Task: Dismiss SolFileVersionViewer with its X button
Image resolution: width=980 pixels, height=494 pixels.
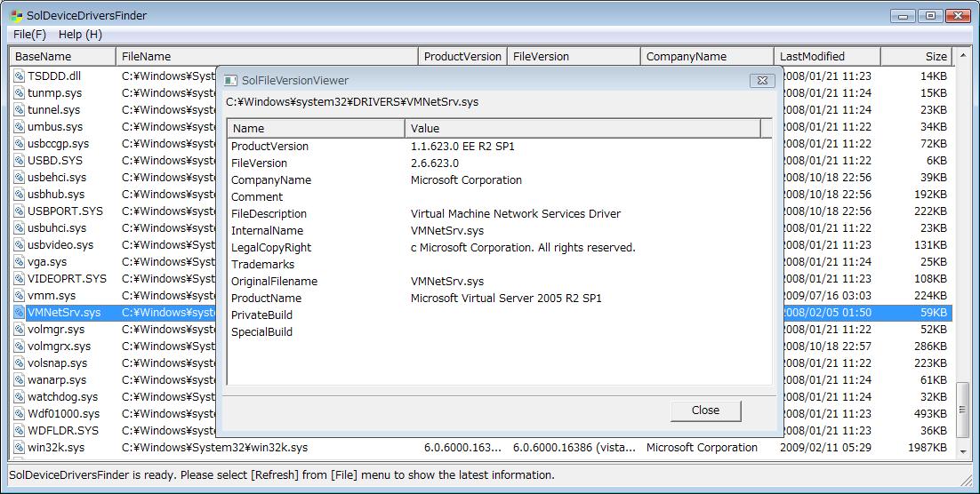Action: click(762, 80)
